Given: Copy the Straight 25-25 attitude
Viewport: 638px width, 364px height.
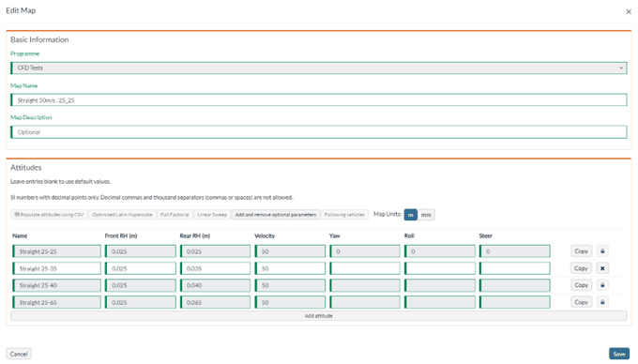Looking at the screenshot, I should point(581,251).
